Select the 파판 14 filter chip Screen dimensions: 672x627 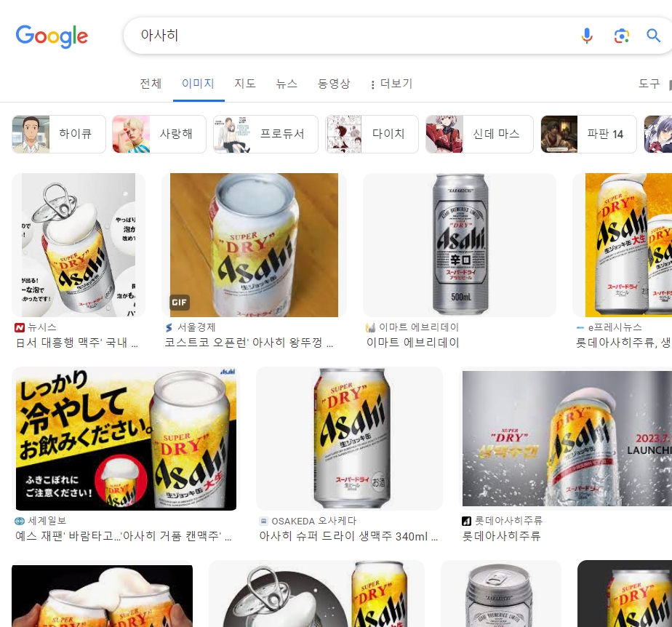588,134
